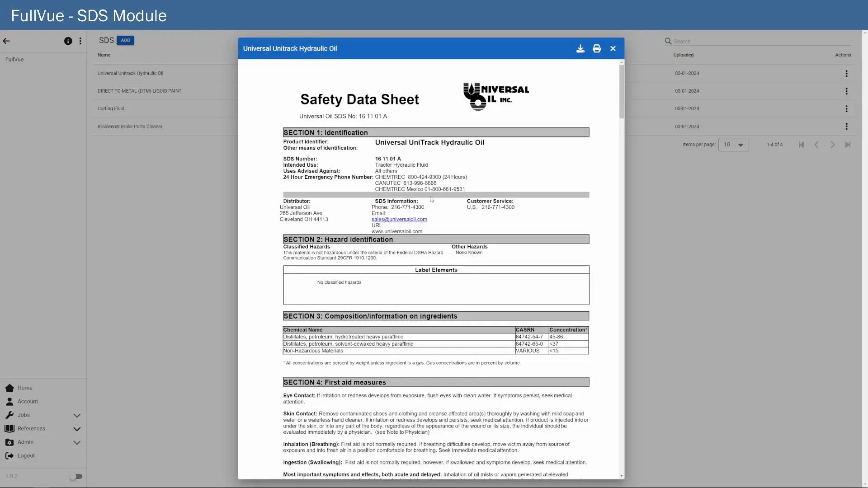The width and height of the screenshot is (868, 488).
Task: Open actions menu for Brakleen Brake Parts Cleaner
Action: click(846, 127)
